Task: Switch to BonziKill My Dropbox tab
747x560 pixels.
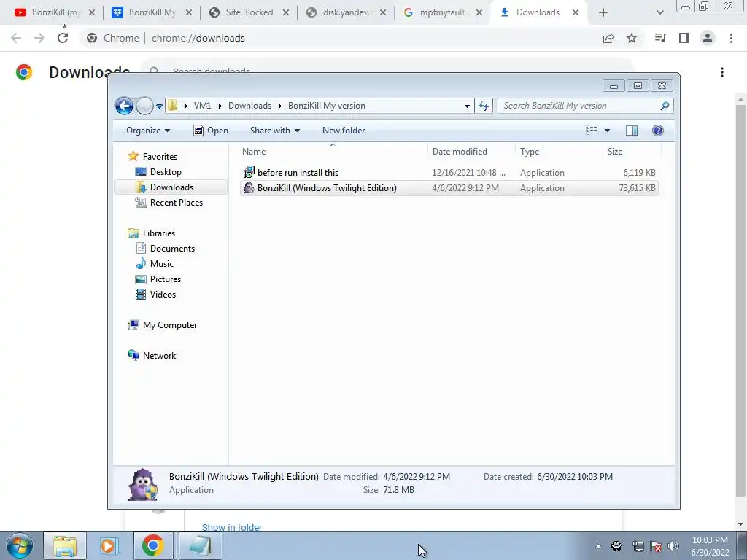Action: tap(152, 12)
